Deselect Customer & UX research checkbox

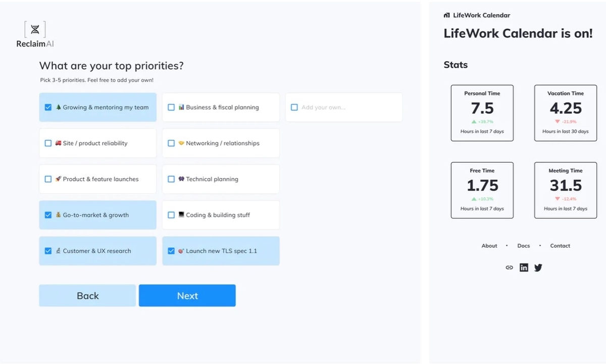click(48, 251)
